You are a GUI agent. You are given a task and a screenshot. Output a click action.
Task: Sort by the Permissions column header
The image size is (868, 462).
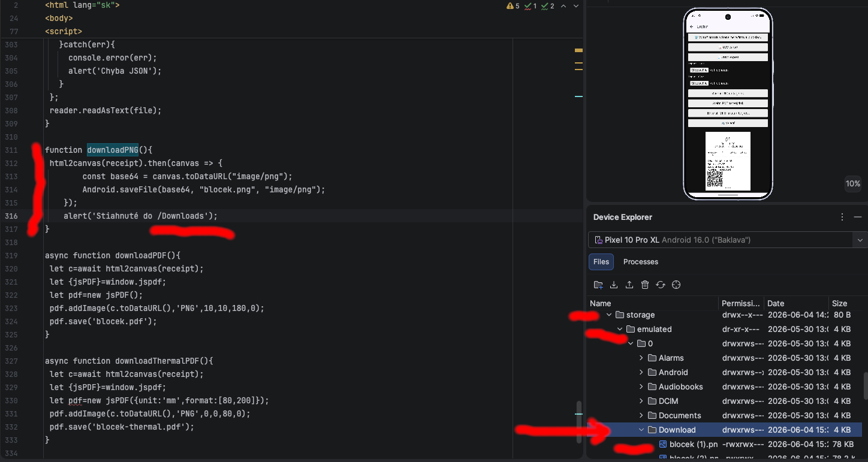pyautogui.click(x=741, y=303)
